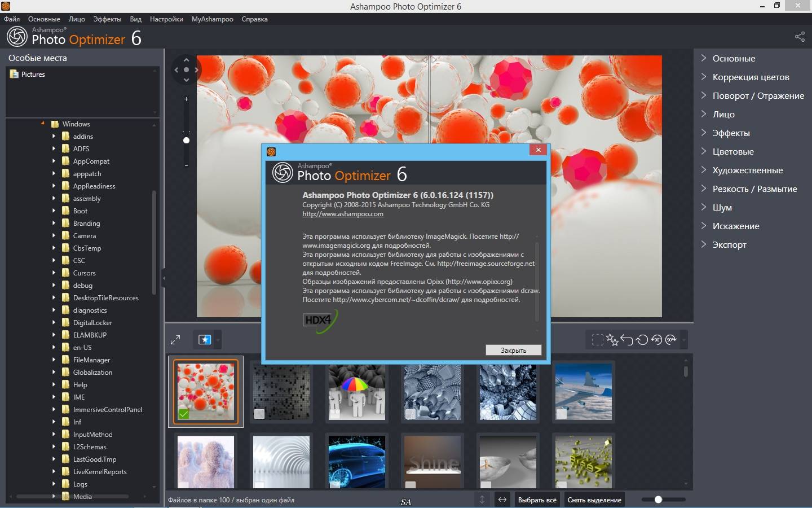Check the blue airplane thumbnail checkbox
Viewport: 812px width, 508px height.
click(x=562, y=414)
